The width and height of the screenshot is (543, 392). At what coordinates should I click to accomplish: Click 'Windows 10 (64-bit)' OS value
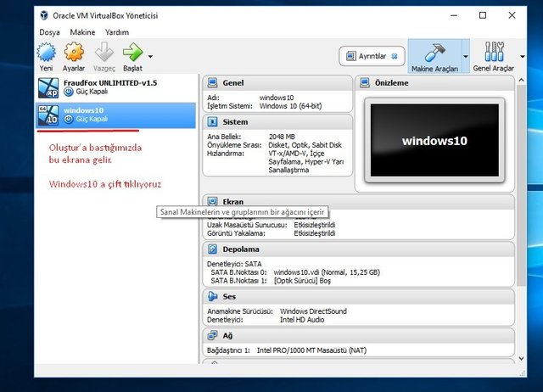290,106
